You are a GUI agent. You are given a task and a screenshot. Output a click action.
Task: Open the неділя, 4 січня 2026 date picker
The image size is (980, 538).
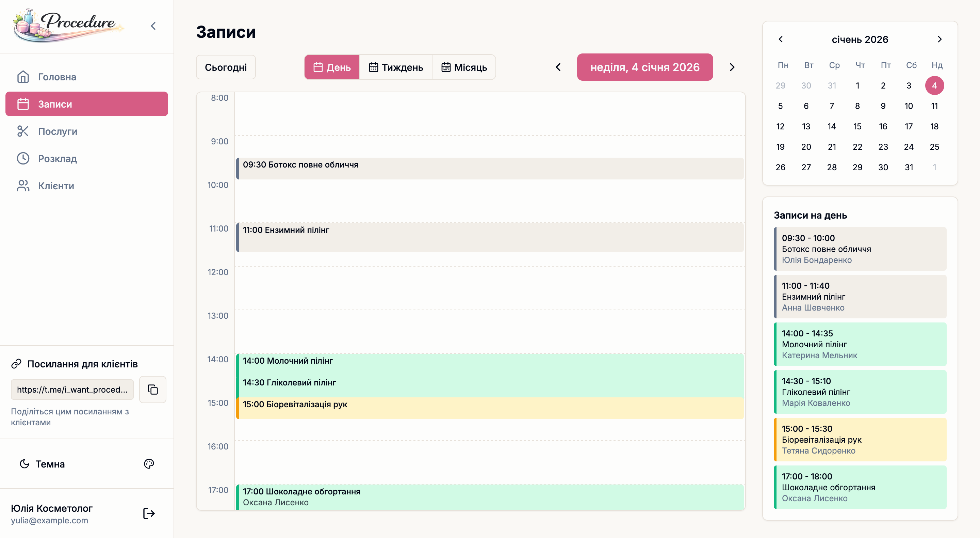[x=644, y=67]
